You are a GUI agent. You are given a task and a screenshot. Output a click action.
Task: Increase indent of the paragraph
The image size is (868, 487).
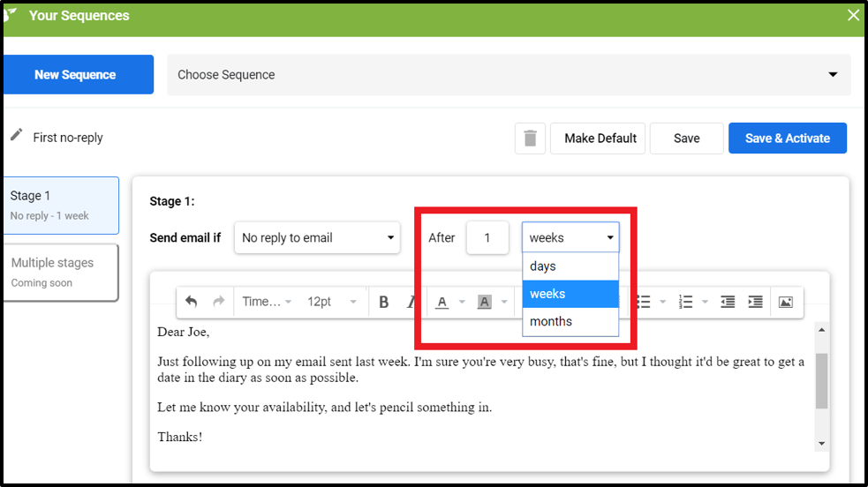click(755, 302)
